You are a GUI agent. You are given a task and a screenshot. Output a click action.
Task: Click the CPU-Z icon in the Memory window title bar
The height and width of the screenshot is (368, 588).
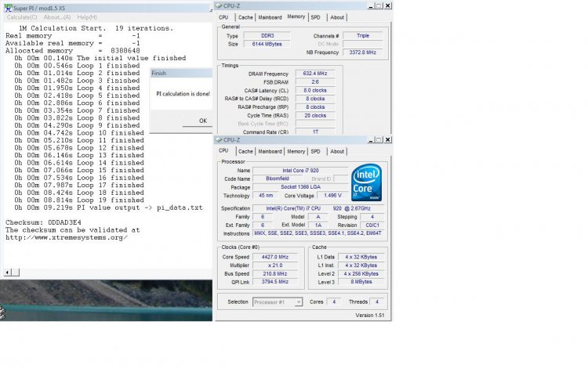point(218,5)
